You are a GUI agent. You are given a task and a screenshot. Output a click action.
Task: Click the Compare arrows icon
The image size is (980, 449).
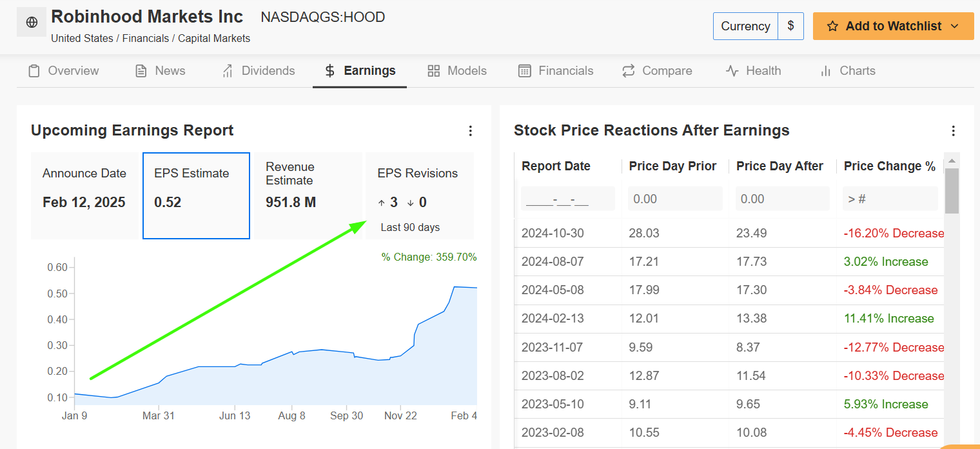point(629,71)
